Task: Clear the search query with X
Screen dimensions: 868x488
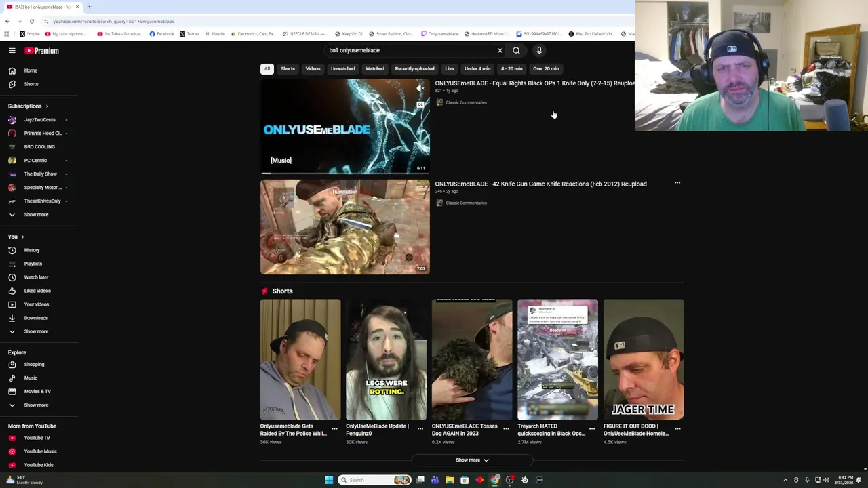Action: [x=500, y=50]
